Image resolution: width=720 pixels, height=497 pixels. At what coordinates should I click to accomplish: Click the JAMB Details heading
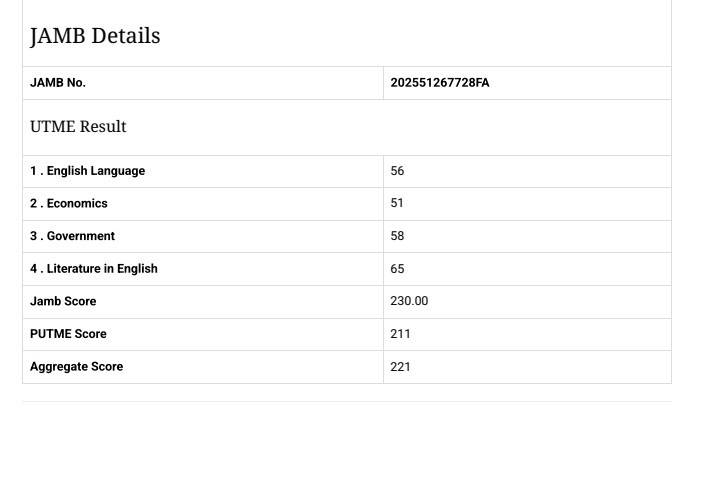[x=95, y=36]
